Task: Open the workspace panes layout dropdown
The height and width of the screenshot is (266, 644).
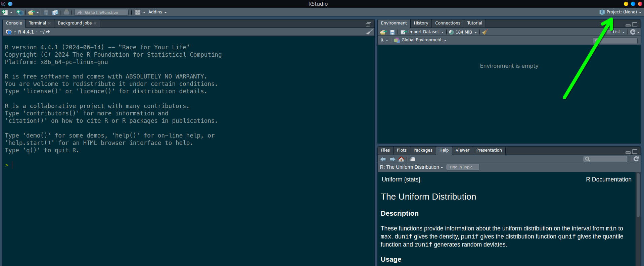Action: pos(140,12)
